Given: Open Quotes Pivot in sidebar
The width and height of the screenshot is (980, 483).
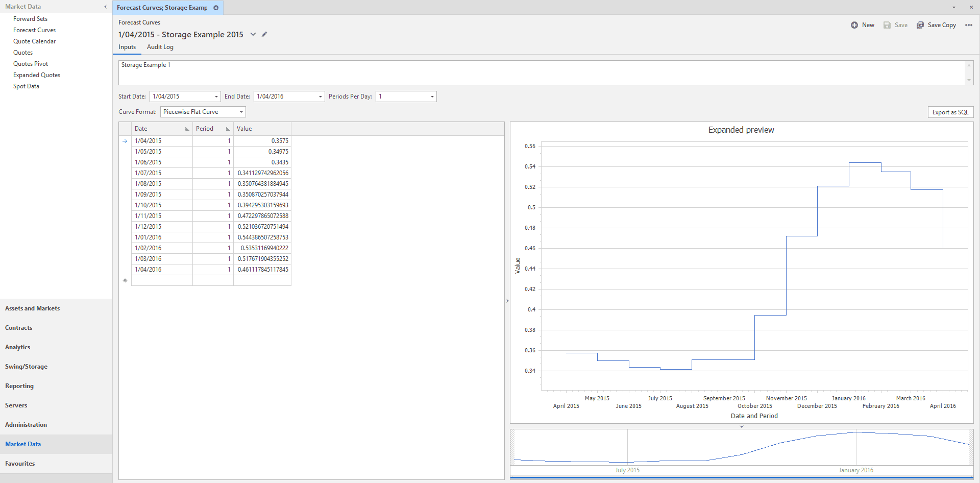Looking at the screenshot, I should click(x=31, y=64).
